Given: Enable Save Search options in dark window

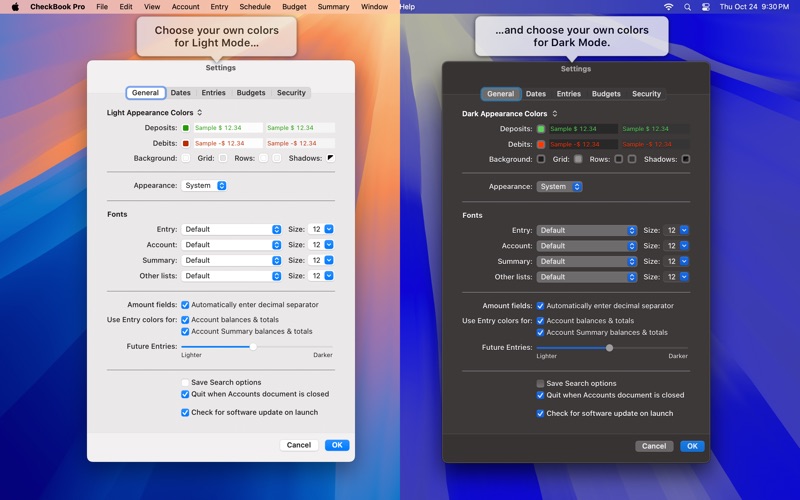Looking at the screenshot, I should [540, 383].
